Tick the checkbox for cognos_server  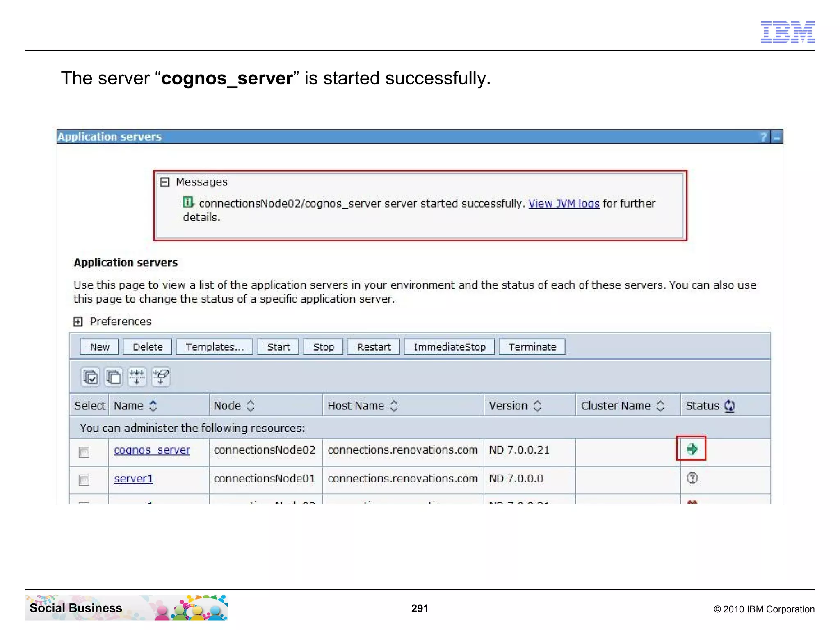[x=84, y=452]
